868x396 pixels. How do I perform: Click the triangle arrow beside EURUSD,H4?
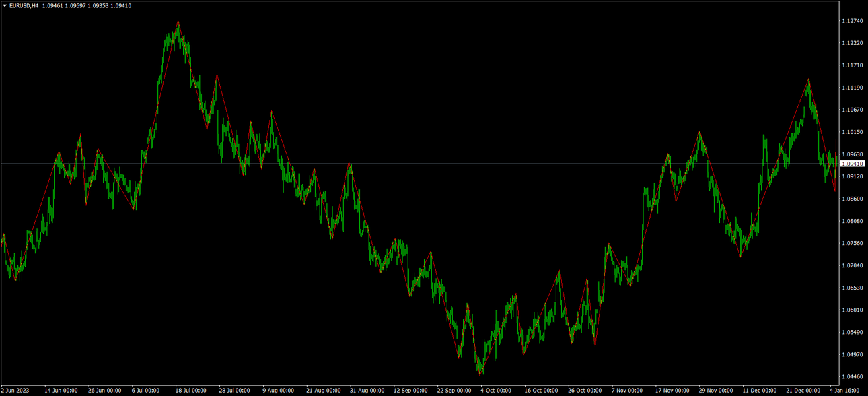(5, 5)
